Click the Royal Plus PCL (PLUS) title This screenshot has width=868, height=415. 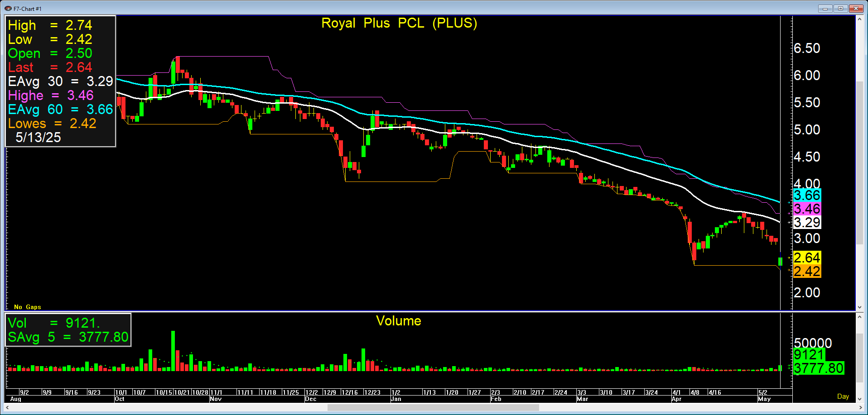(x=399, y=23)
